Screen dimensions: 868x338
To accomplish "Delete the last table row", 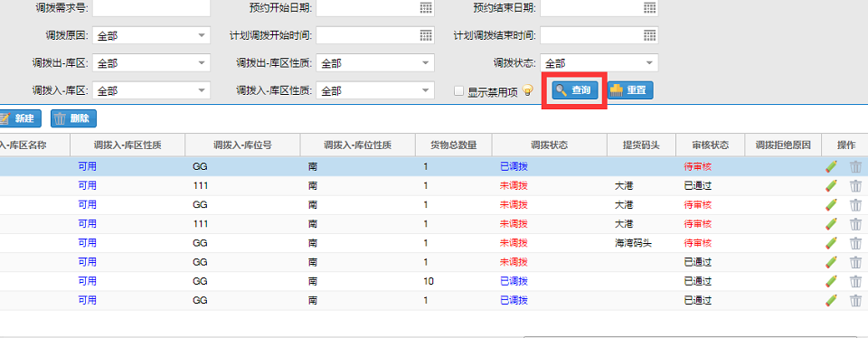I will point(856,300).
